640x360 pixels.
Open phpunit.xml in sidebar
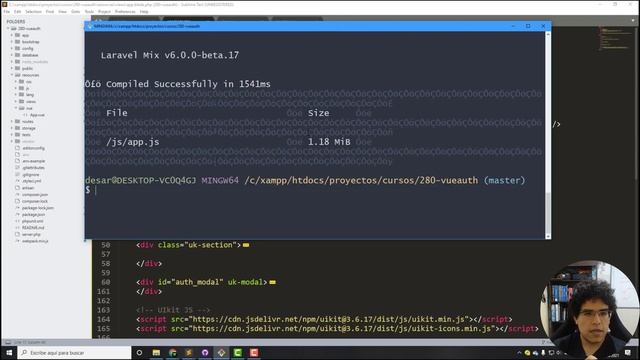click(33, 221)
